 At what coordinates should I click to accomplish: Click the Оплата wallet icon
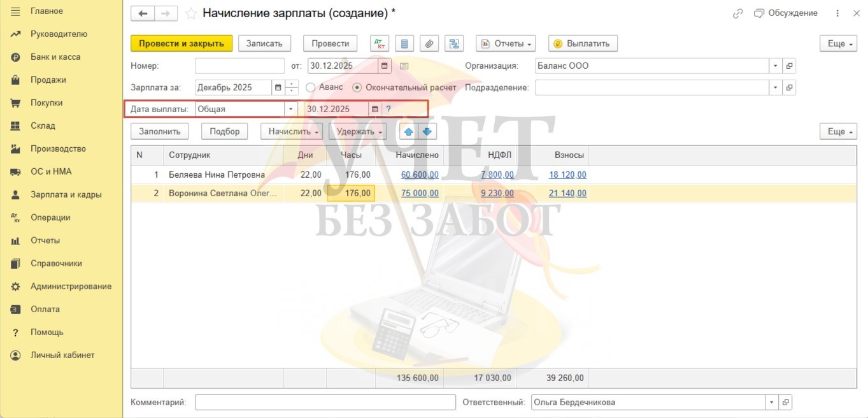16,309
